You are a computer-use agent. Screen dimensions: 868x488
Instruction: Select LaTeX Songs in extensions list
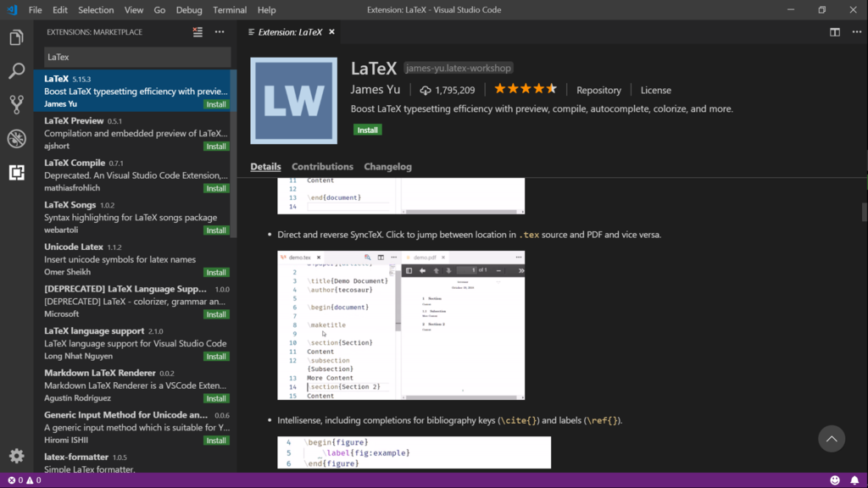point(136,217)
